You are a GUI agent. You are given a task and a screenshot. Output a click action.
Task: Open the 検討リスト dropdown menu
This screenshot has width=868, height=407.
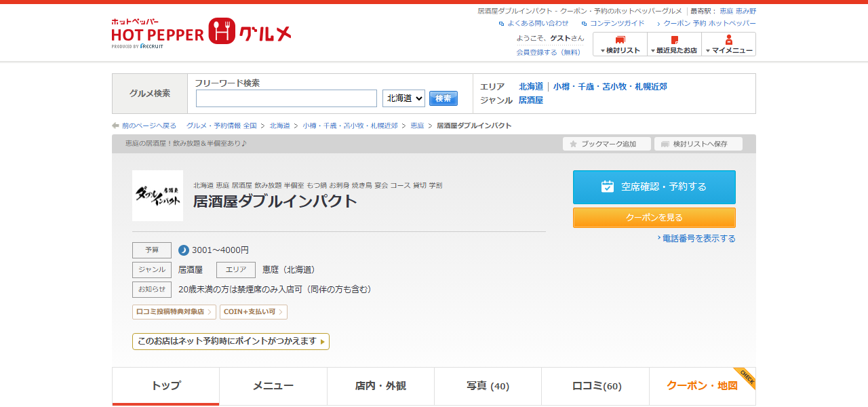click(x=620, y=44)
